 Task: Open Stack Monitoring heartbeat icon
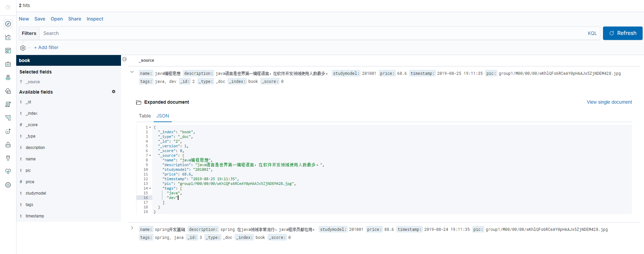[x=8, y=171]
